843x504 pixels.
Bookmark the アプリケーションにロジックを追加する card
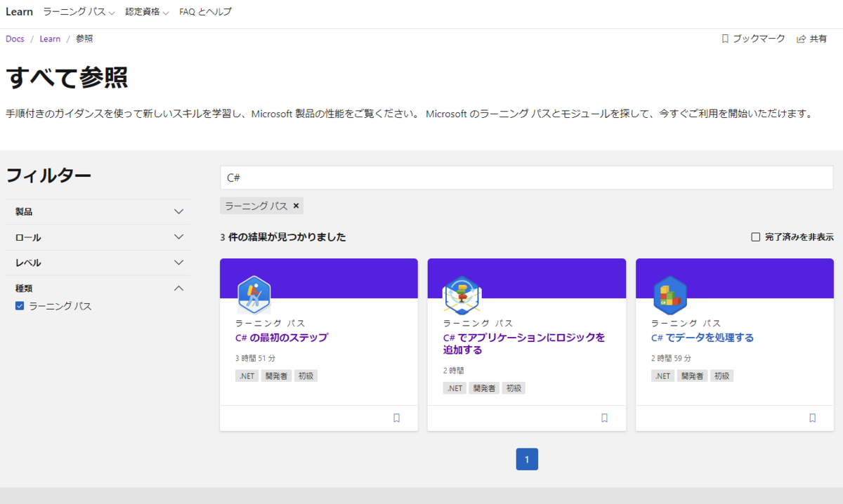click(x=604, y=418)
